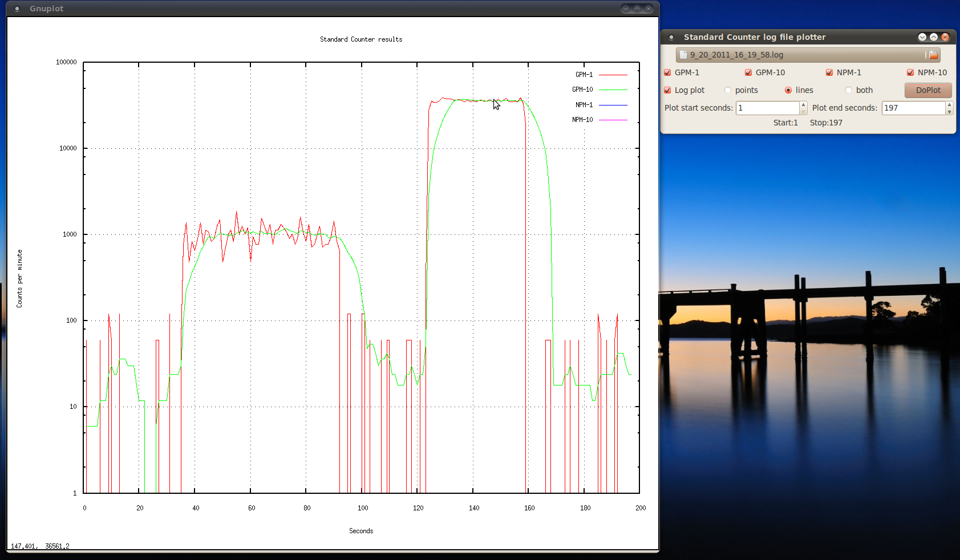Uncheck the NPM-10 checkbox
The image size is (960, 560).
910,72
